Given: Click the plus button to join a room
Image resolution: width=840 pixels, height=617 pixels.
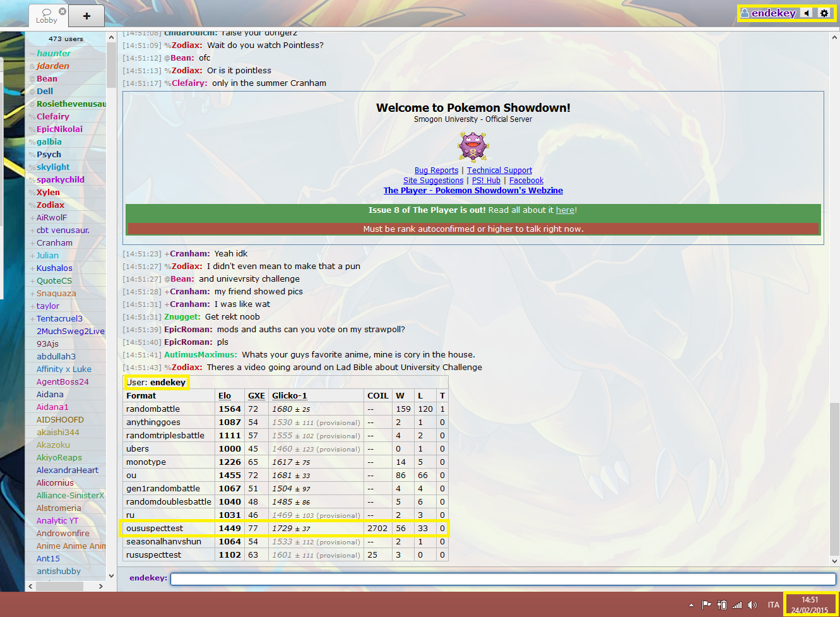Looking at the screenshot, I should 86,16.
